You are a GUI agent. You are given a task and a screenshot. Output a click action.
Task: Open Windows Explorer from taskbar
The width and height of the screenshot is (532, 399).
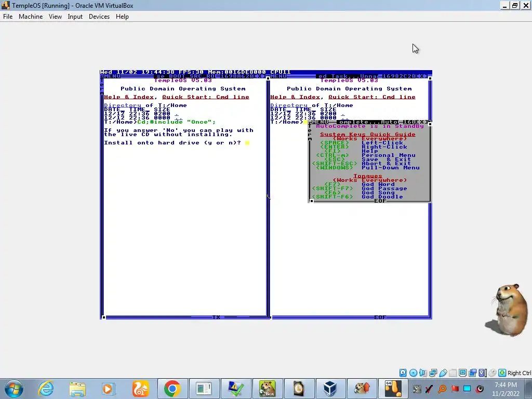click(77, 389)
